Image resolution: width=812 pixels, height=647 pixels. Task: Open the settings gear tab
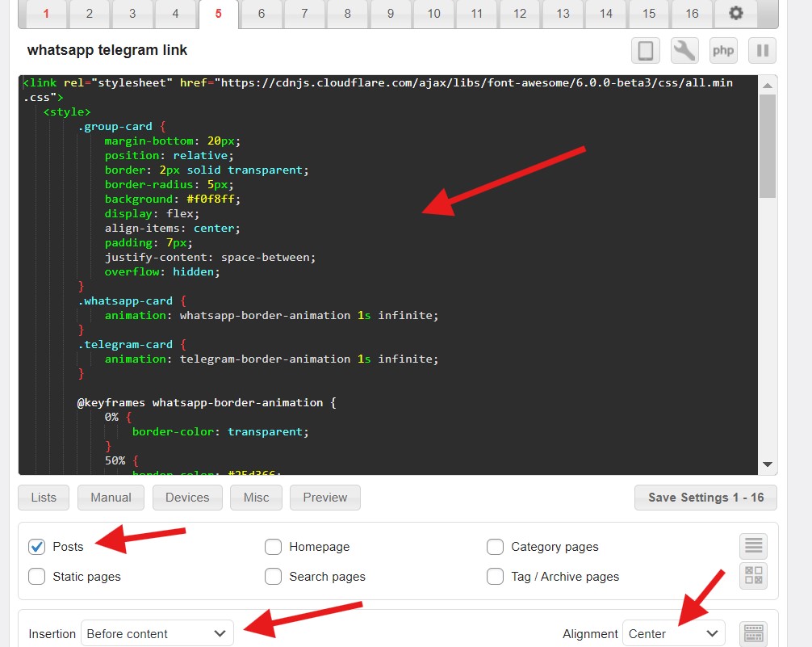click(x=735, y=14)
